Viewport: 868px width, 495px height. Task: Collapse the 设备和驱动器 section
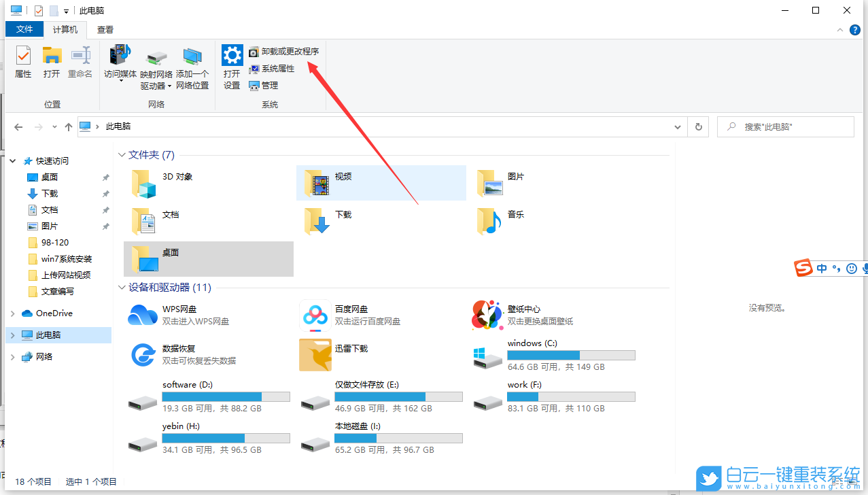coord(122,287)
